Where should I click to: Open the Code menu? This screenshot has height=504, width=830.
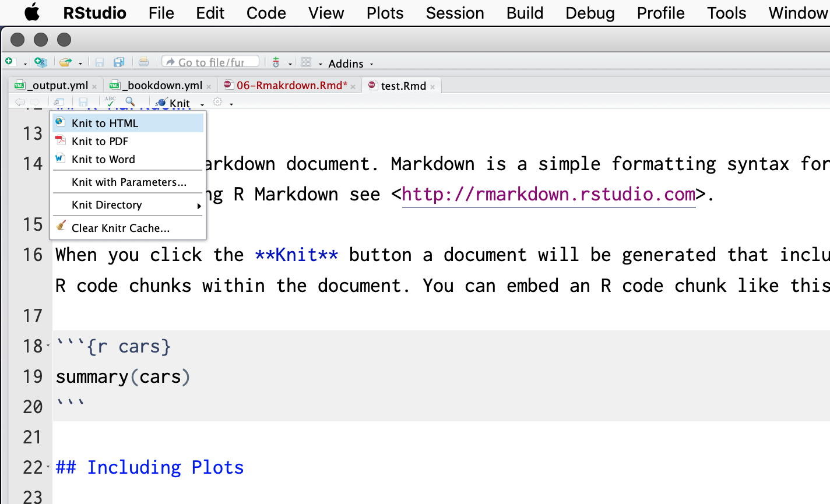tap(266, 13)
